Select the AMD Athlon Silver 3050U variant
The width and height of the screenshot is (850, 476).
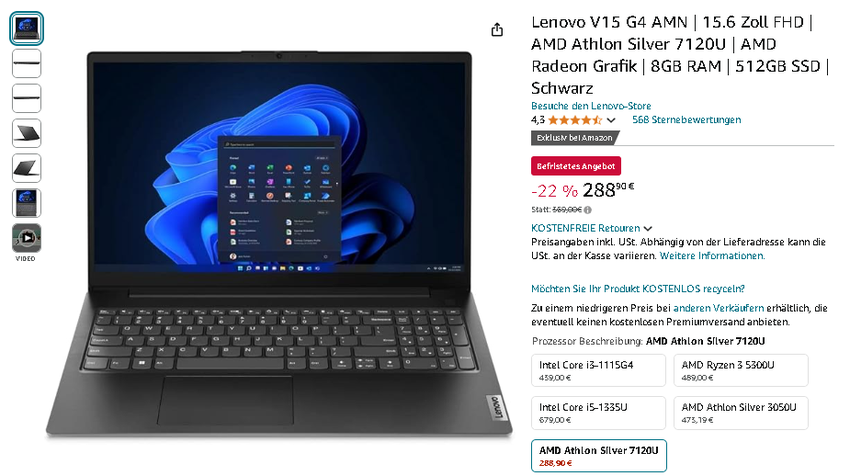[x=740, y=413]
